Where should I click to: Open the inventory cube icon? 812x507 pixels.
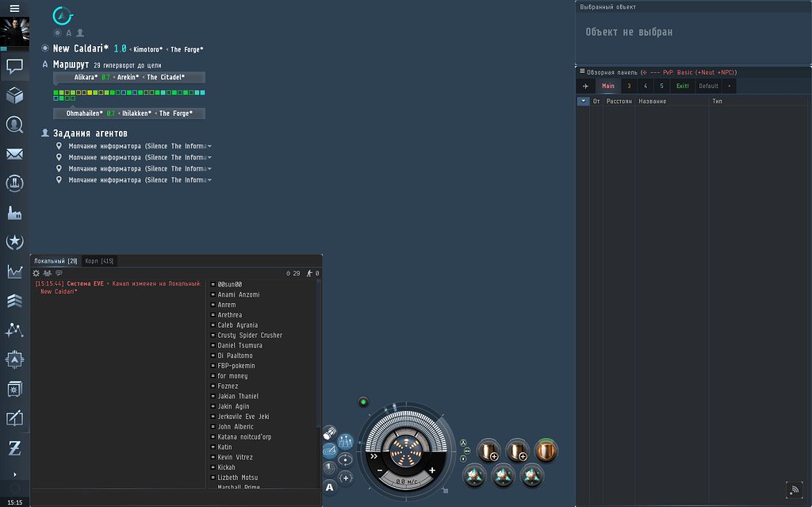click(x=14, y=96)
